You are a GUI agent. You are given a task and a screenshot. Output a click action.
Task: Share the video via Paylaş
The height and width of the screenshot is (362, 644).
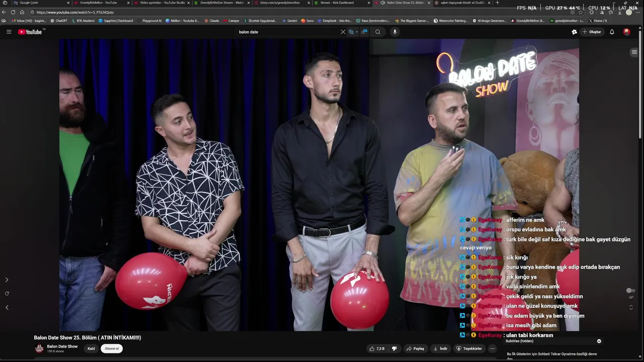coord(416,348)
